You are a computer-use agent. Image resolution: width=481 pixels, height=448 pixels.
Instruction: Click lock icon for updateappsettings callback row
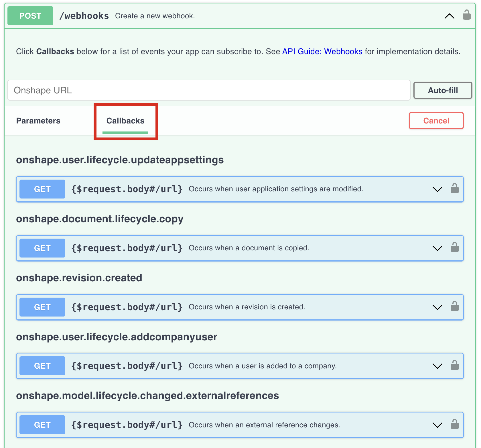pyautogui.click(x=454, y=188)
